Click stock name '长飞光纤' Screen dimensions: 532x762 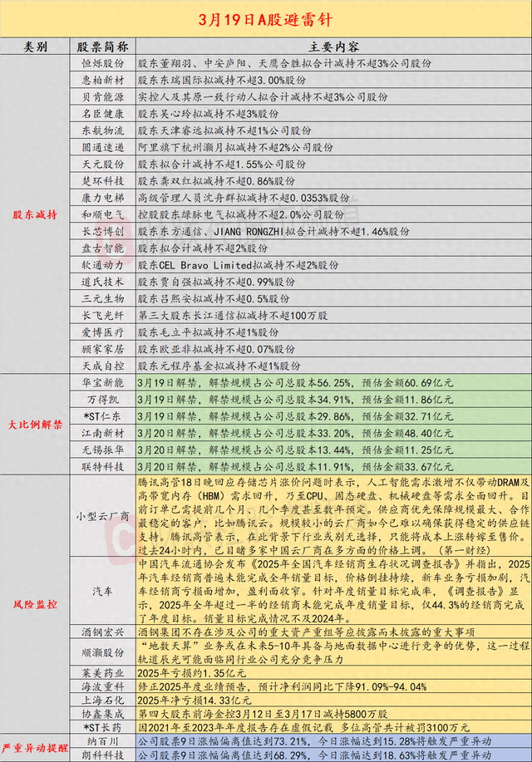click(x=102, y=316)
